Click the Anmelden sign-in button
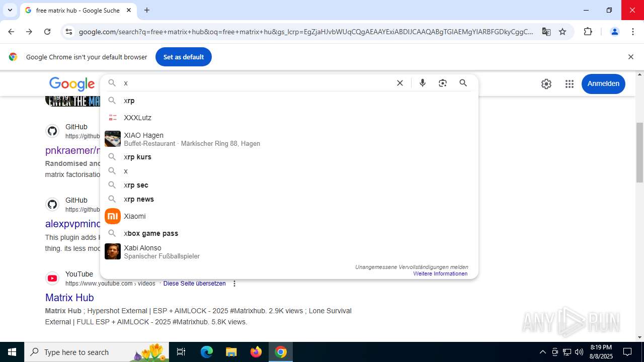This screenshot has height=362, width=644. pyautogui.click(x=603, y=83)
